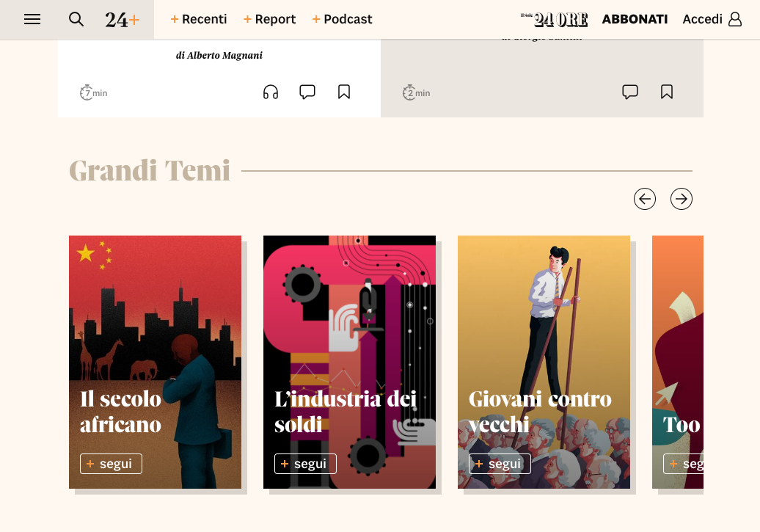Open comments on Alberto Magnani article
Screen dimensions: 760x532
(x=307, y=92)
